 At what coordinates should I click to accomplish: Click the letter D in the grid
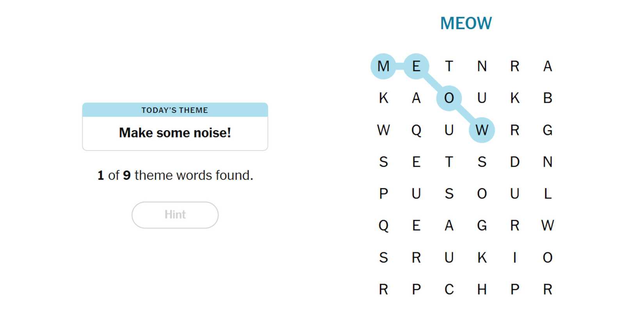coord(514,162)
